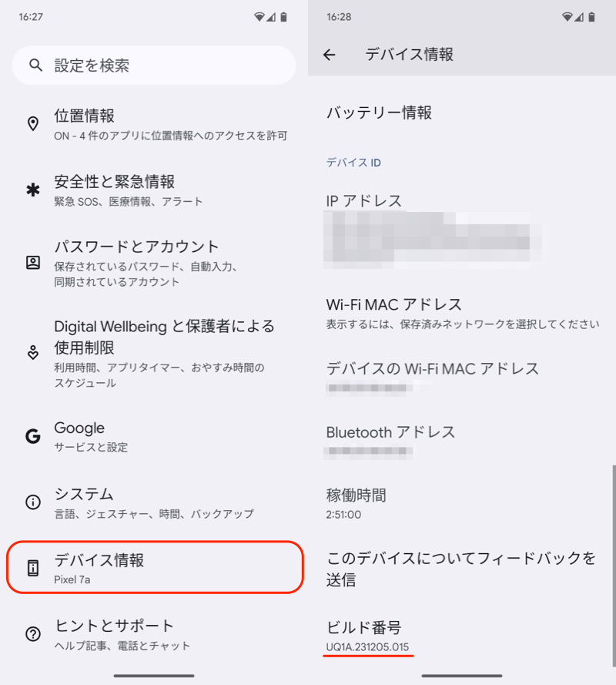Click the パスワードとアカウント account icon
Viewport: 616px width, 685px height.
[33, 263]
